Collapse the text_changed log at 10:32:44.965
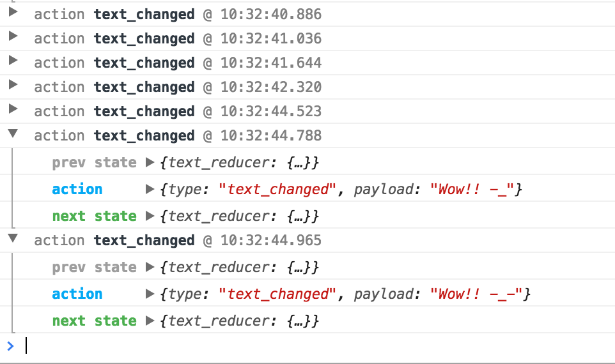The image size is (615, 364). pos(13,239)
